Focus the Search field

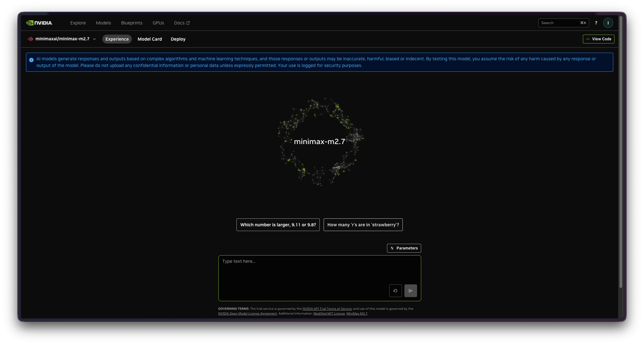click(563, 23)
